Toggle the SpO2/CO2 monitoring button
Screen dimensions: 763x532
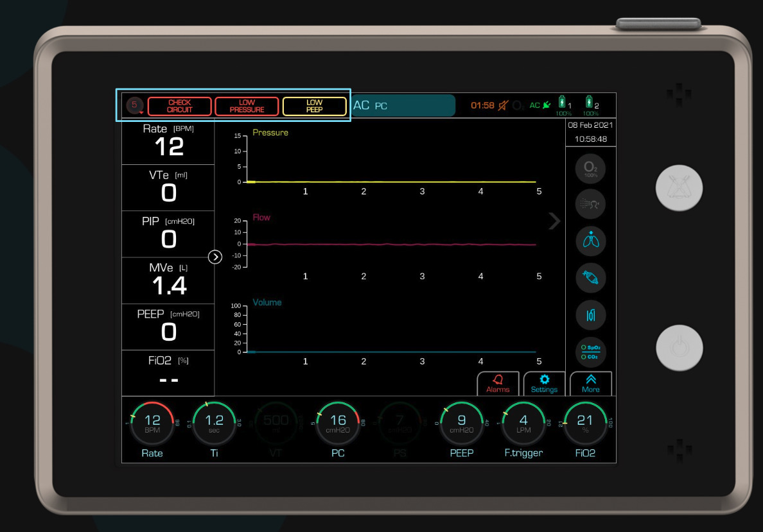[x=590, y=352]
